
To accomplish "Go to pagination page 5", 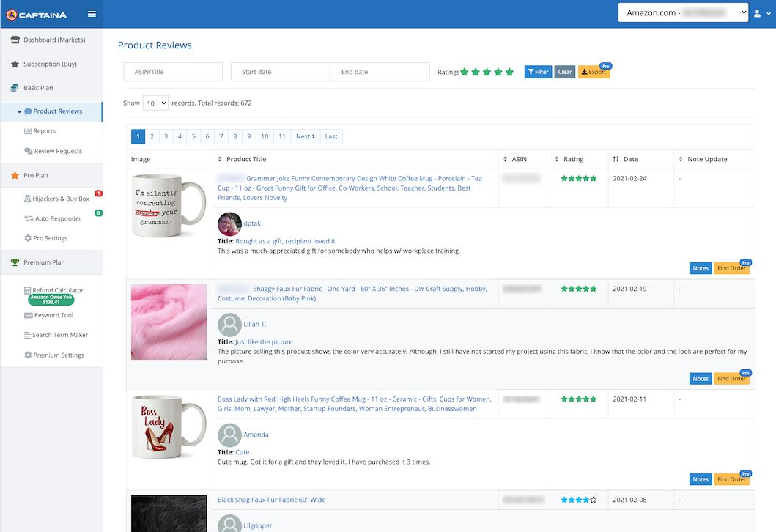I will pyautogui.click(x=193, y=136).
